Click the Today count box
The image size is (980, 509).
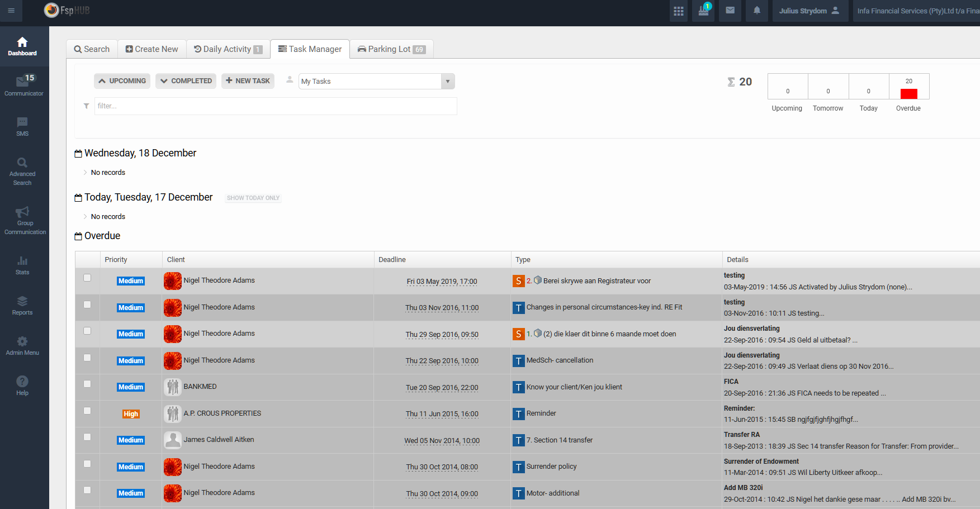[x=869, y=87]
